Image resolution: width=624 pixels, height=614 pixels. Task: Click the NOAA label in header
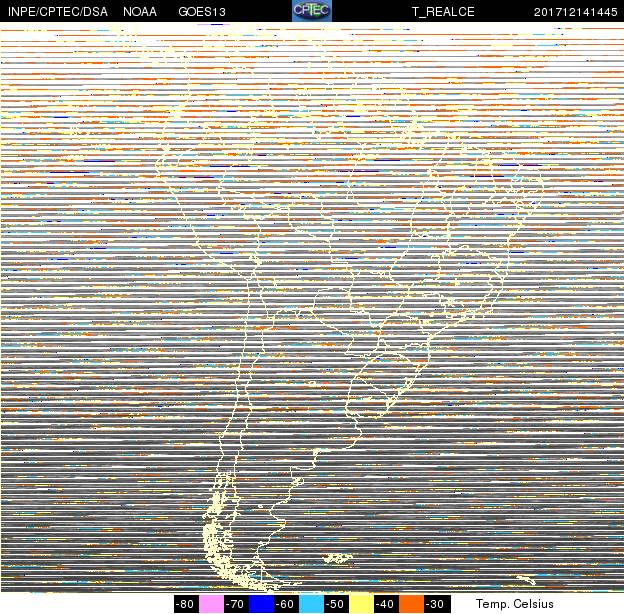click(x=140, y=12)
